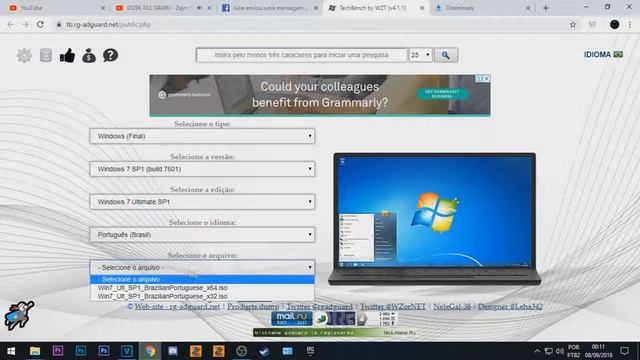The width and height of the screenshot is (640, 360).
Task: Mute the DUSK TILL DAWN tab audio icon
Action: tap(200, 8)
